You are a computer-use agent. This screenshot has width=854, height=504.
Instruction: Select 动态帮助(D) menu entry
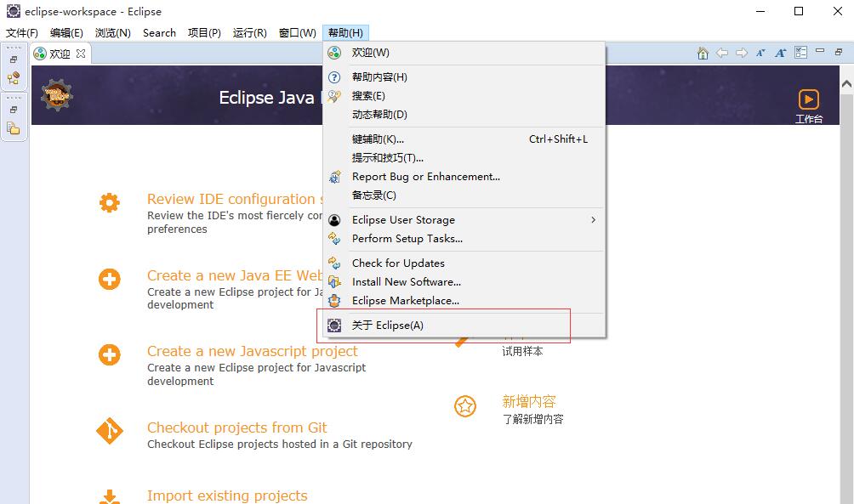pyautogui.click(x=464, y=114)
